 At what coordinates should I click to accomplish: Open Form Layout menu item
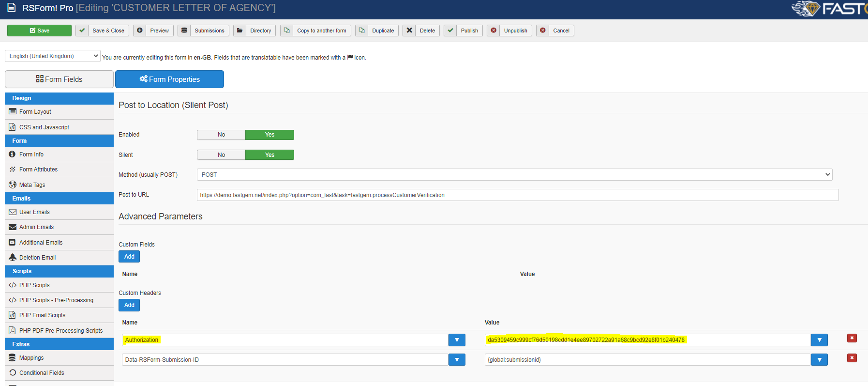pyautogui.click(x=59, y=112)
